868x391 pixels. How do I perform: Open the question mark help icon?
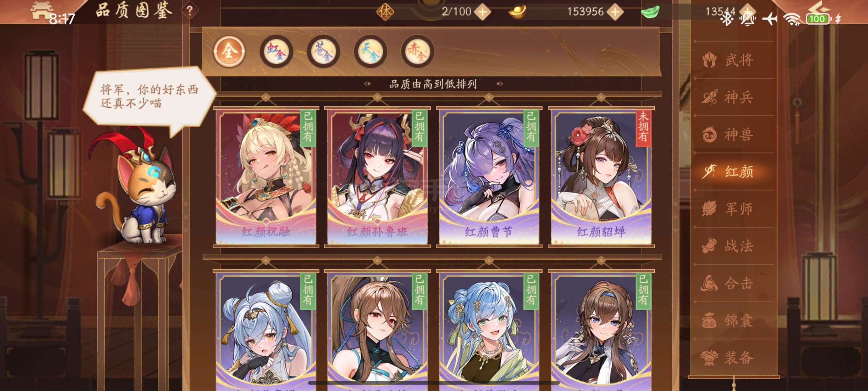[190, 11]
